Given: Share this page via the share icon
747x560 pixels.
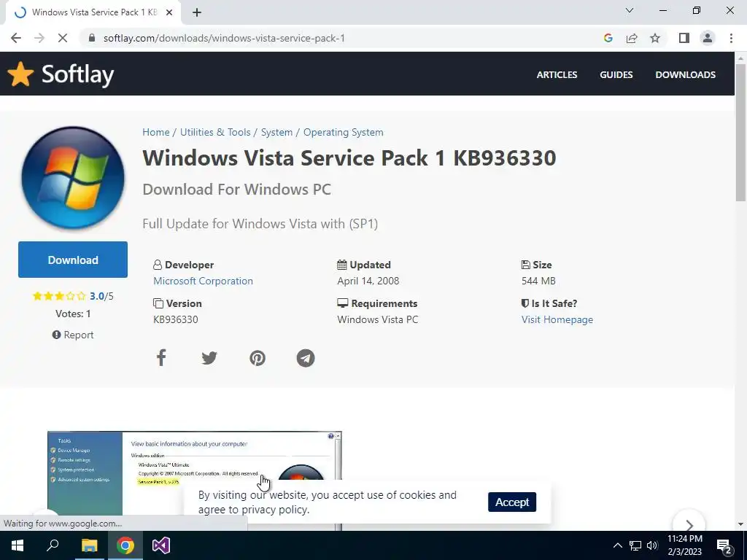Looking at the screenshot, I should tap(632, 38).
